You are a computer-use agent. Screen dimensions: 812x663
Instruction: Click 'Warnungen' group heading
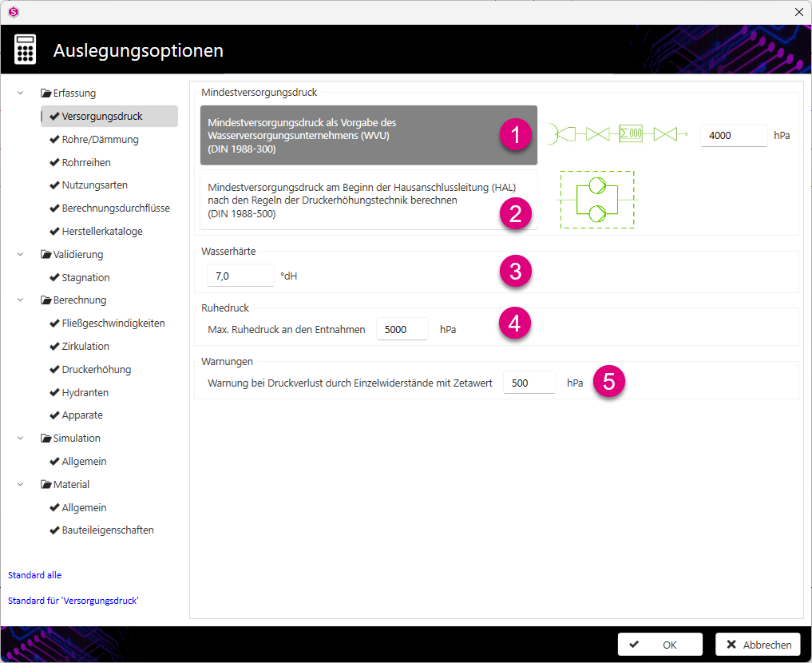pyautogui.click(x=227, y=361)
